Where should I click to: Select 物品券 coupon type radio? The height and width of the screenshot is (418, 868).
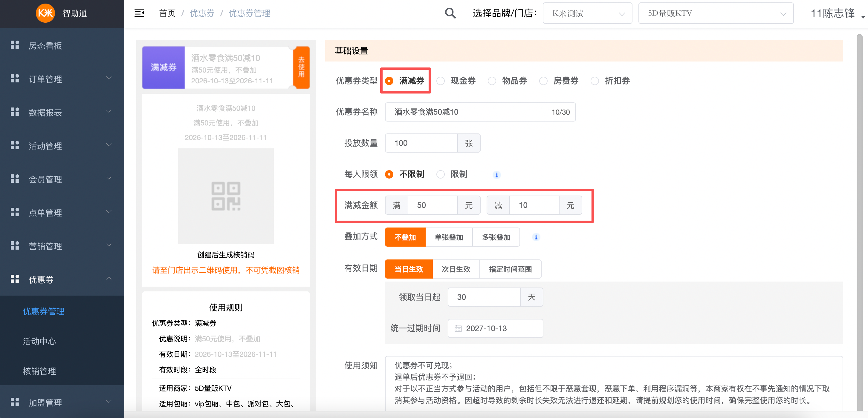point(492,81)
